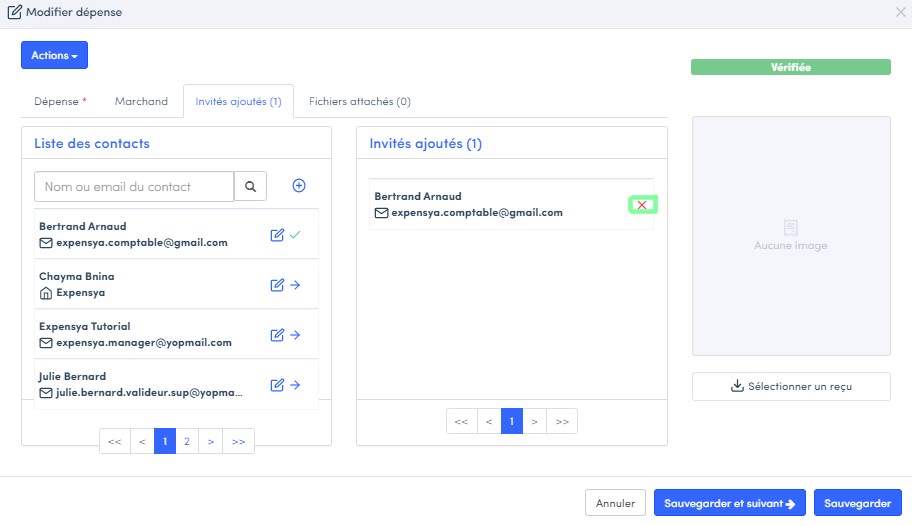This screenshot has height=526, width=912.
Task: Click Liste des contacts heading
Action: click(92, 143)
